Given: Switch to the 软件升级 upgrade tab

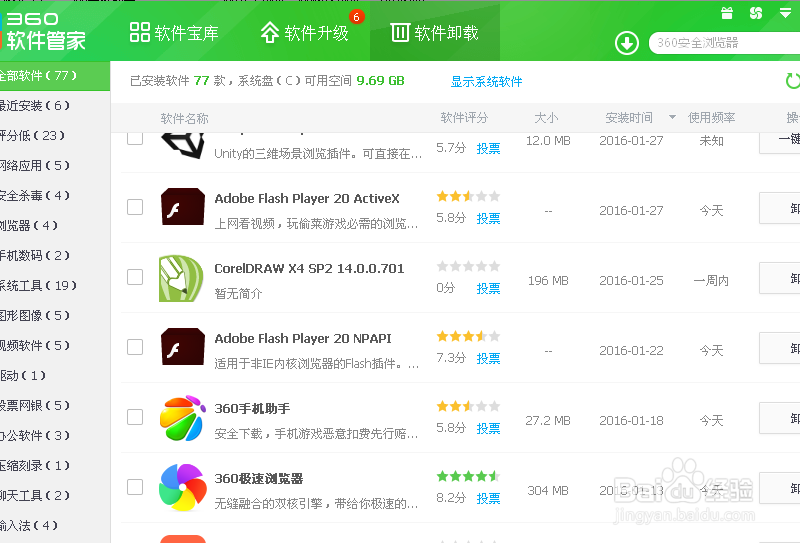Looking at the screenshot, I should (305, 33).
